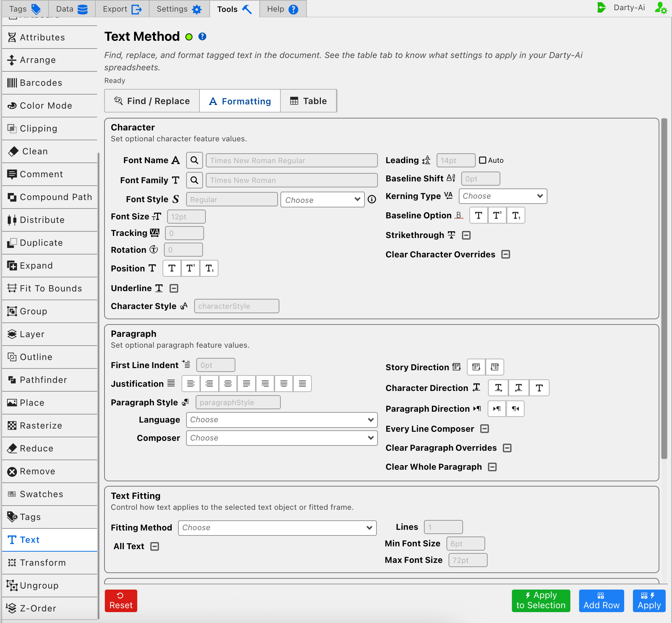Click the Font Size input field

[x=186, y=217]
